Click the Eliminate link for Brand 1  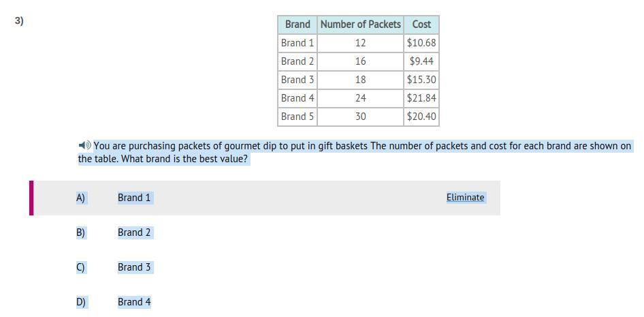point(466,197)
